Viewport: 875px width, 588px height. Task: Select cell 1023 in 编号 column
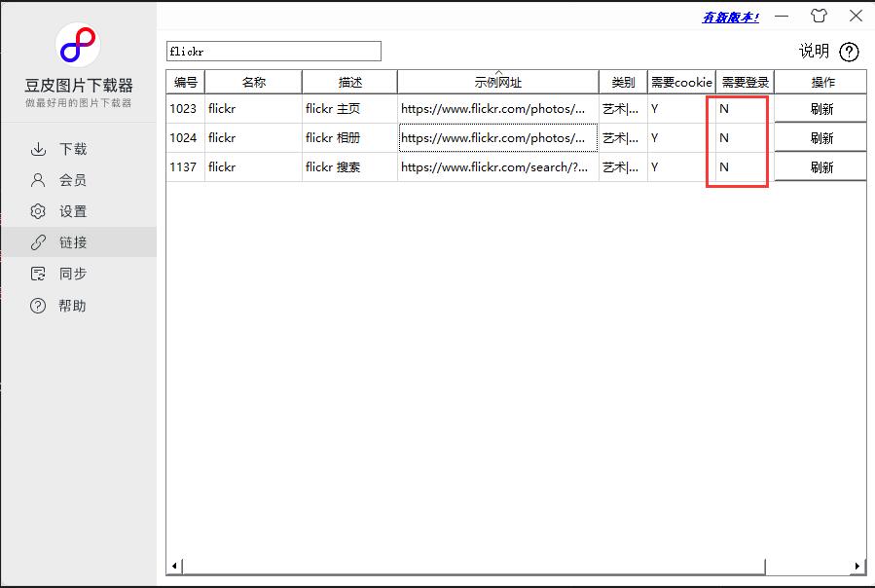click(185, 108)
